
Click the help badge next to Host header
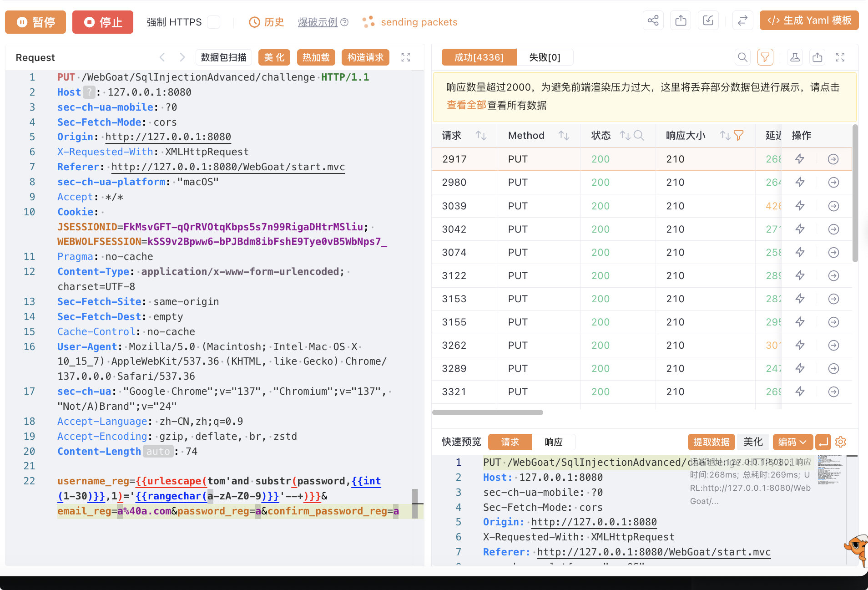(x=89, y=92)
